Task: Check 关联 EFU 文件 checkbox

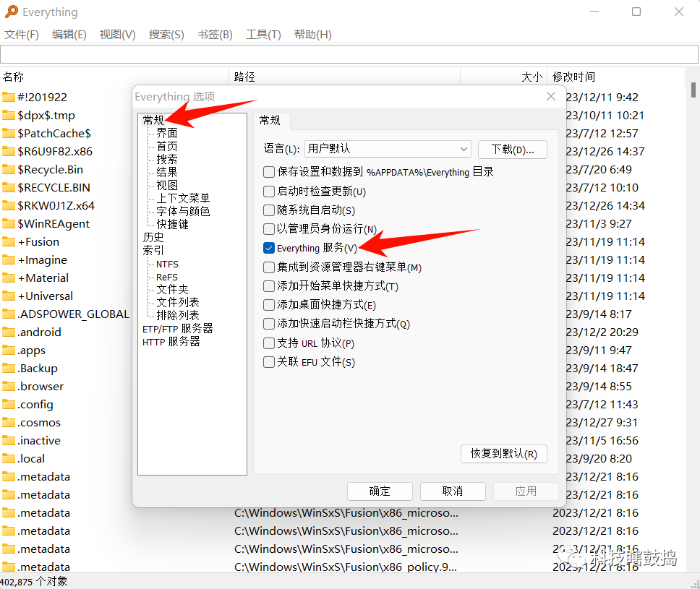Action: tap(269, 362)
